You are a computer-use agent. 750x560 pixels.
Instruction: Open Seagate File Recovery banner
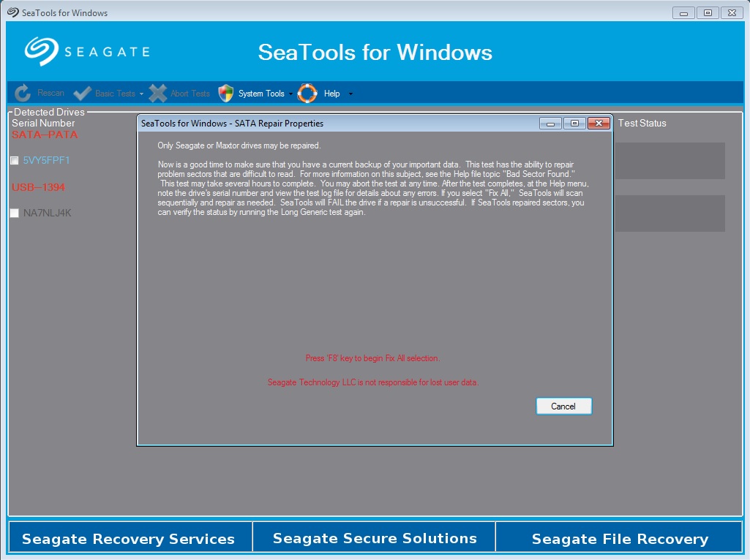coord(619,537)
